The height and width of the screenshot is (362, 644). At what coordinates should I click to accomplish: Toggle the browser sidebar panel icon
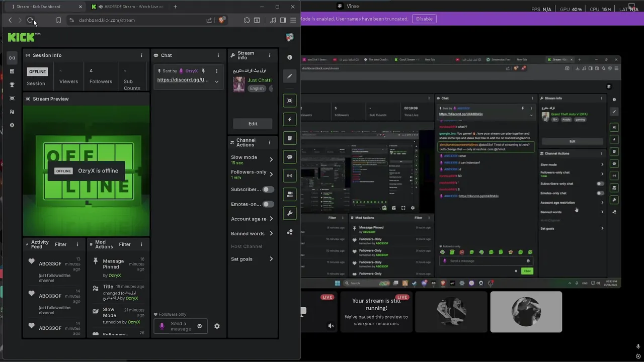(283, 20)
